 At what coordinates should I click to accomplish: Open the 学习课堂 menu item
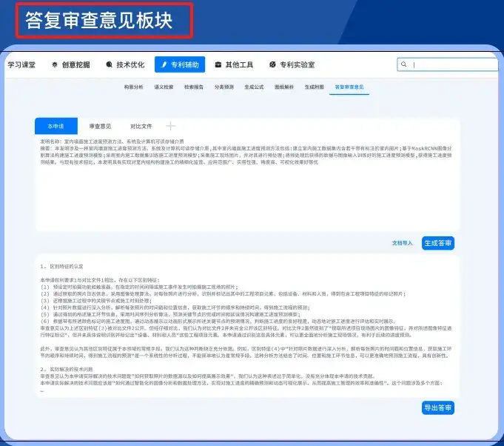21,64
